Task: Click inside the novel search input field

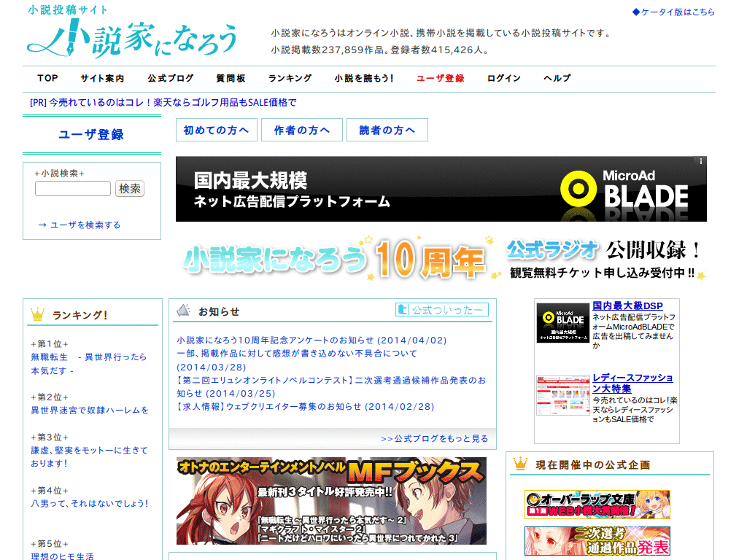Action: [x=72, y=188]
